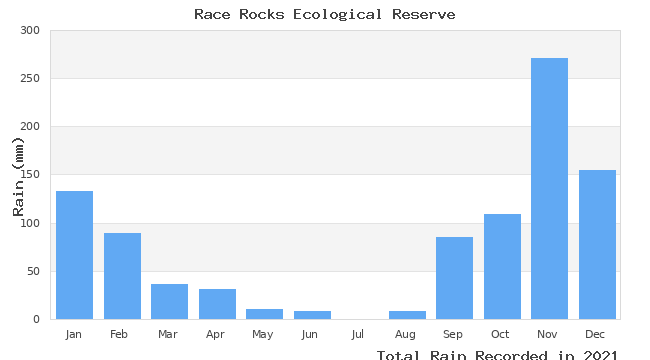Click the May month label
Image resolution: width=650 pixels, height=360 pixels.
coord(263,334)
